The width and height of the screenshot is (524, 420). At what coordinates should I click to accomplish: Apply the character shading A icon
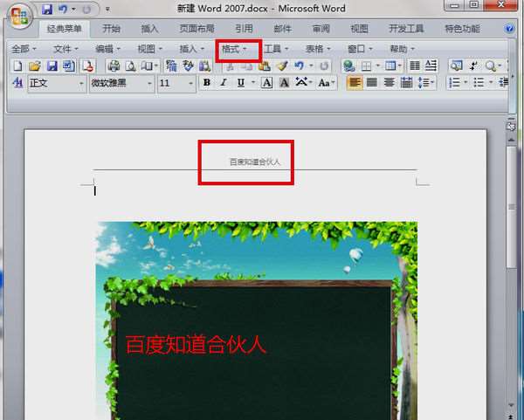284,83
